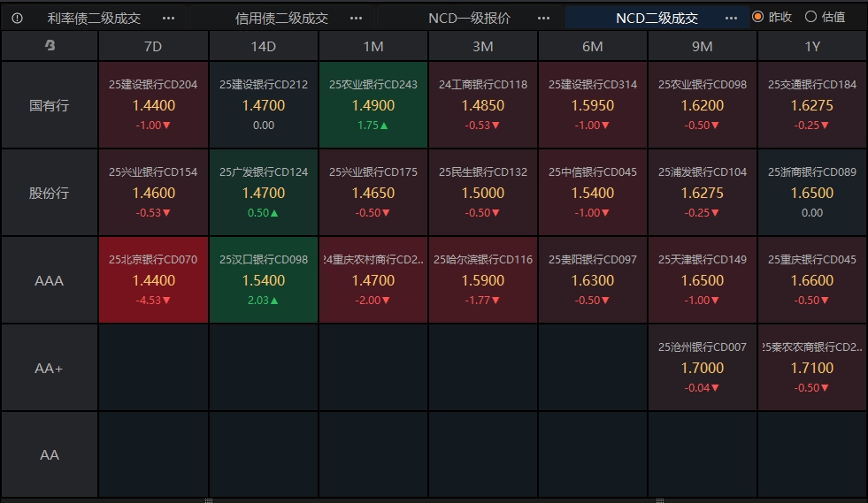Open the red 25北京银行CD070 cell

153,280
